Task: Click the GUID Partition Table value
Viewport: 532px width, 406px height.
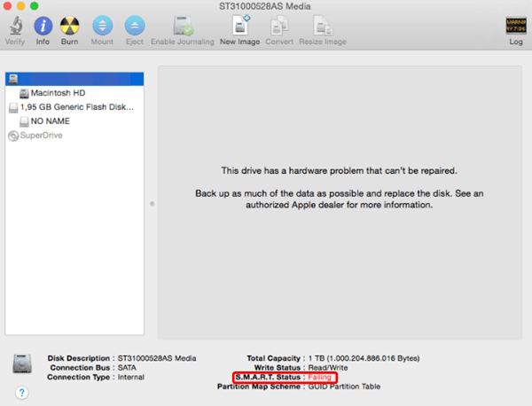Action: tap(344, 386)
